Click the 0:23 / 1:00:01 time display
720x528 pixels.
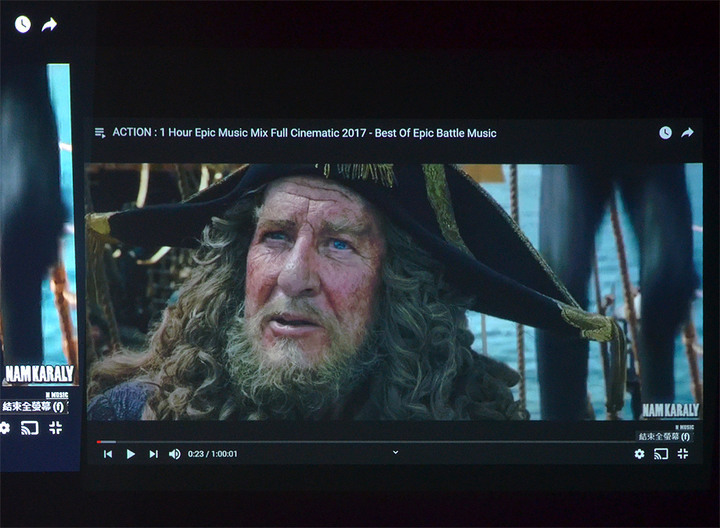213,454
